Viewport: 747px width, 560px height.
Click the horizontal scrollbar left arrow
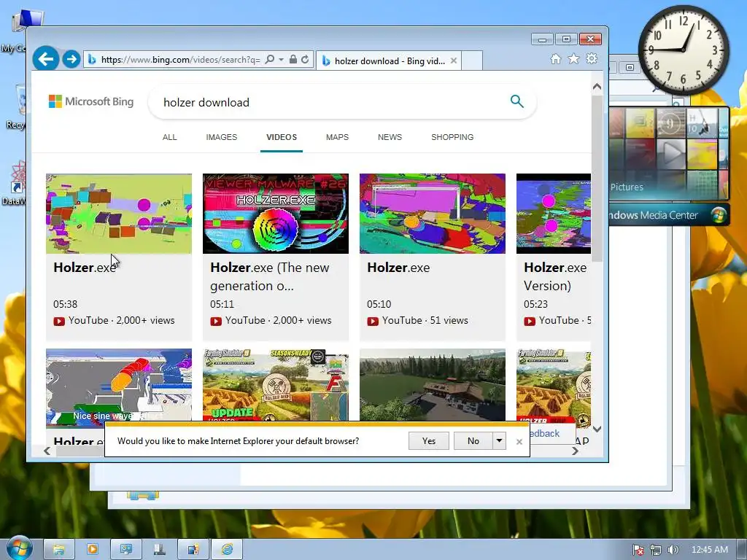(x=47, y=451)
